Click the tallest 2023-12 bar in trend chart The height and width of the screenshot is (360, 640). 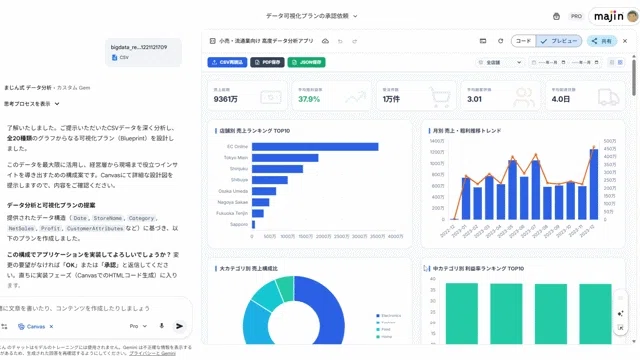pos(594,184)
